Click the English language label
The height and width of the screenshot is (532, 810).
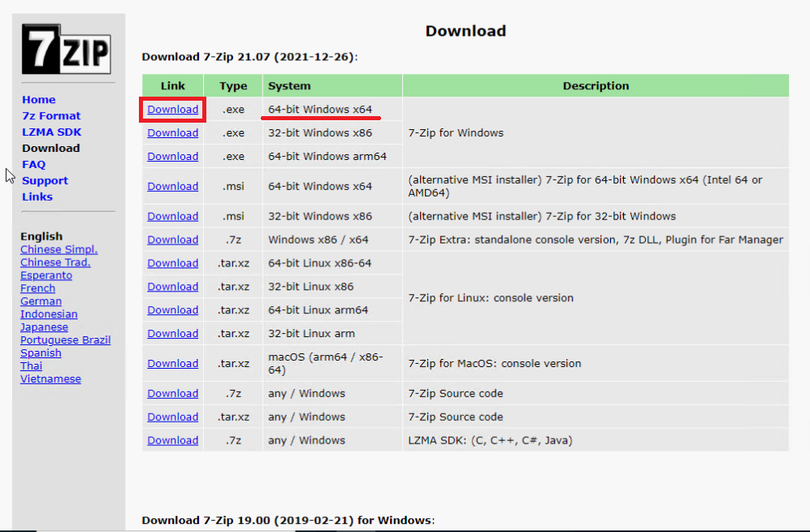pyautogui.click(x=41, y=236)
